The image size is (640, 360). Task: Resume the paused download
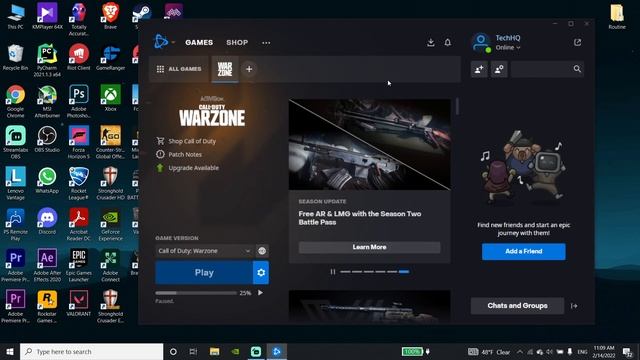pyautogui.click(x=260, y=293)
